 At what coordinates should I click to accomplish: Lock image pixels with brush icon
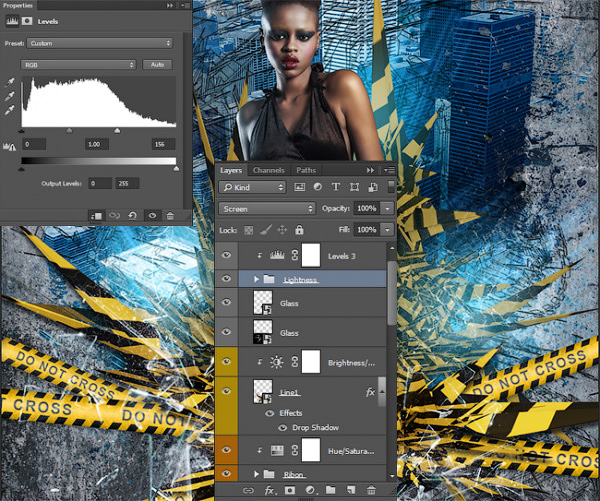pos(266,230)
